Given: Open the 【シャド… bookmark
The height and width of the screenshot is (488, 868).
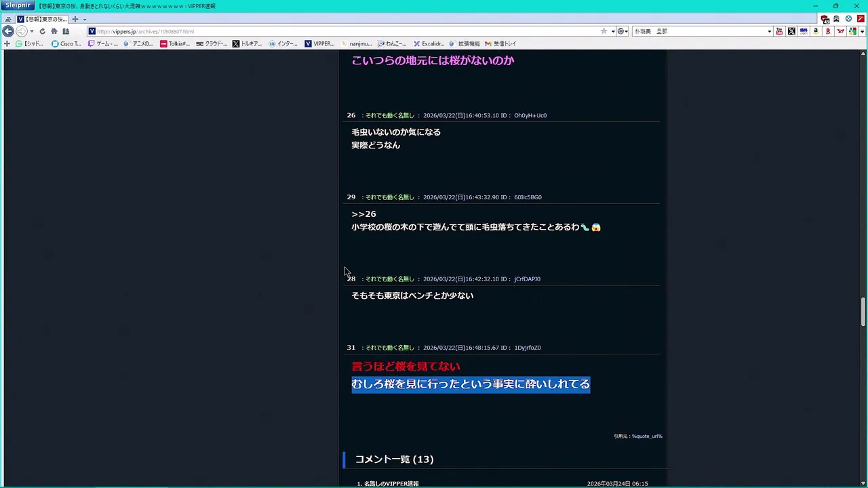Looking at the screenshot, I should (x=29, y=43).
